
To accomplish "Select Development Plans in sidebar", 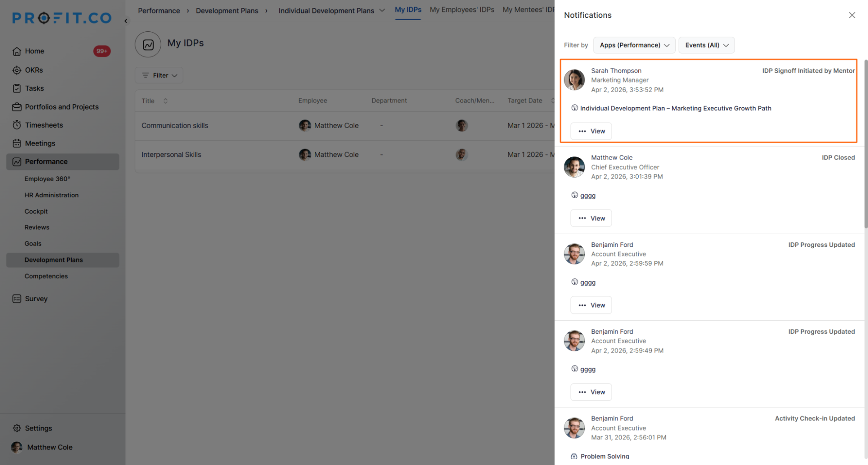I will tap(63, 260).
